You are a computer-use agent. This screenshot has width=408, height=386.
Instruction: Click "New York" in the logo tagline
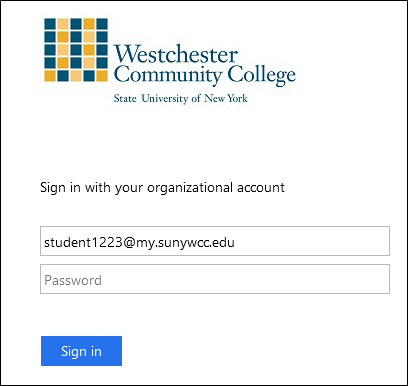click(x=226, y=98)
